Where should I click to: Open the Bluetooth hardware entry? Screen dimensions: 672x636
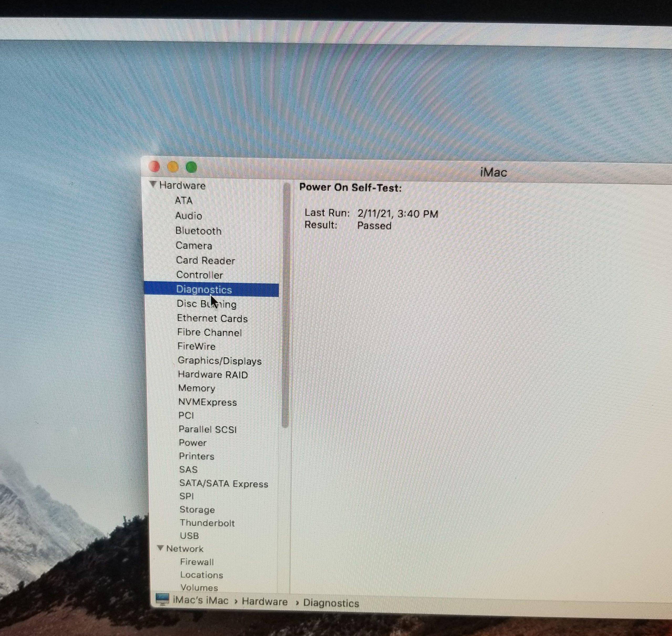click(x=198, y=231)
